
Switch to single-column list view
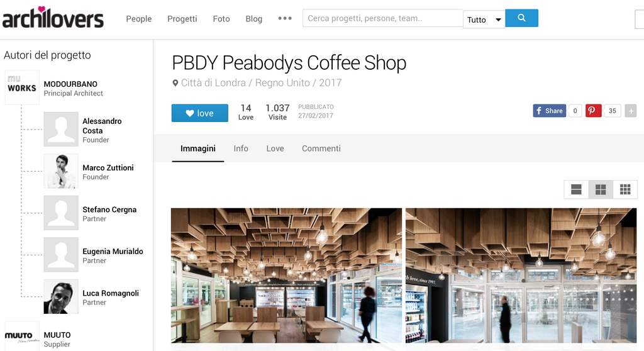576,189
